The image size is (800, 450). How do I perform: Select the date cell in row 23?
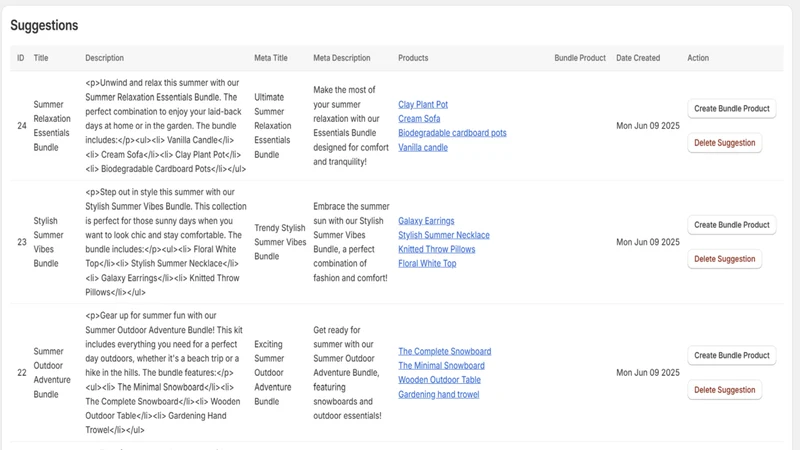[x=648, y=242]
